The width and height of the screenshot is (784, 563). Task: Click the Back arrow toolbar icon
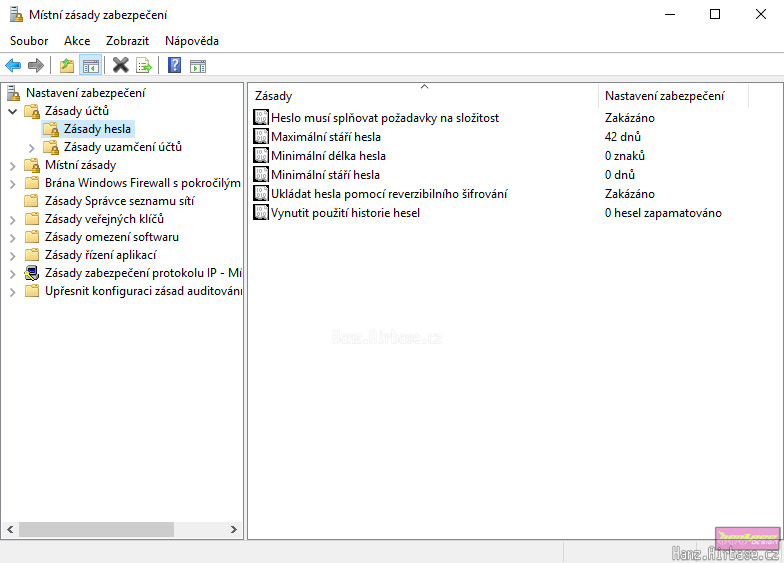13,66
